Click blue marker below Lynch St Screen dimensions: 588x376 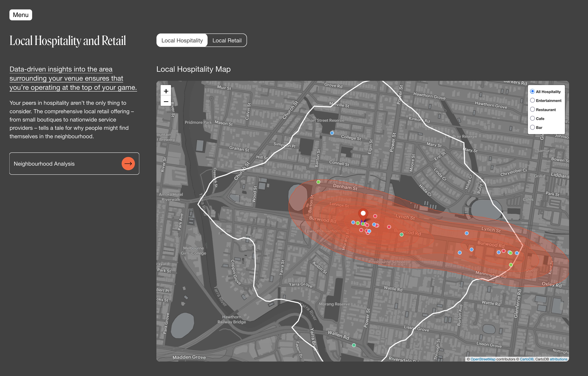pos(467,233)
